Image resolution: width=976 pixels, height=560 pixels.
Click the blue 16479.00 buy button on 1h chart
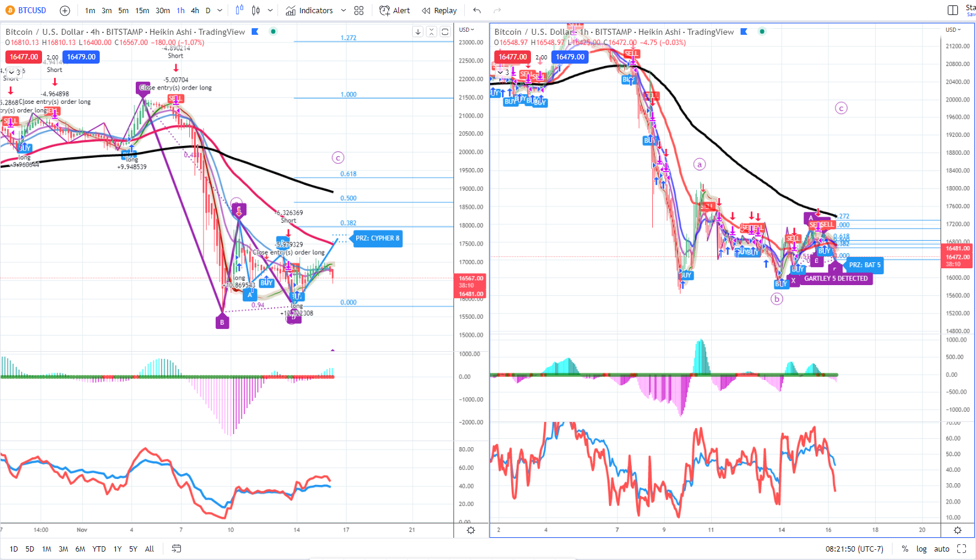coord(570,57)
